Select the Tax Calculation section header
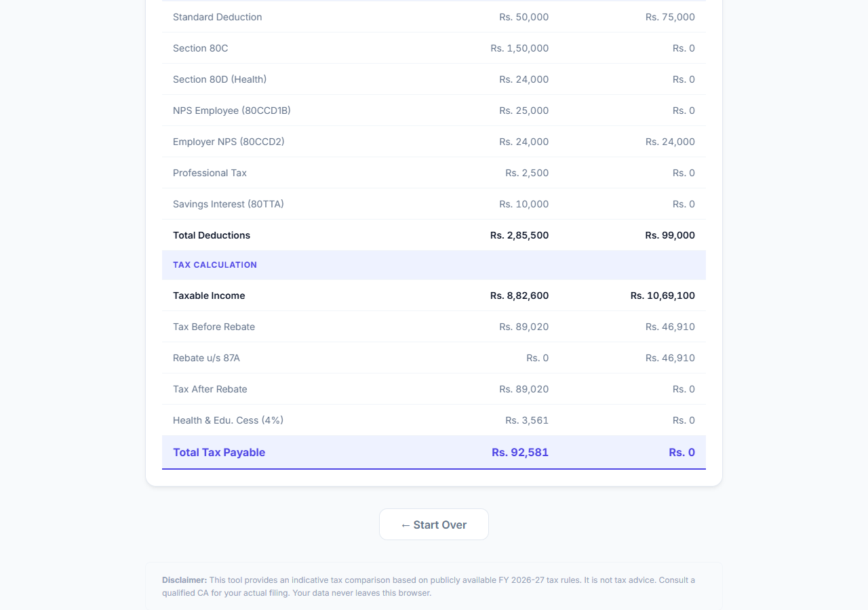The height and width of the screenshot is (610, 868). click(x=434, y=265)
